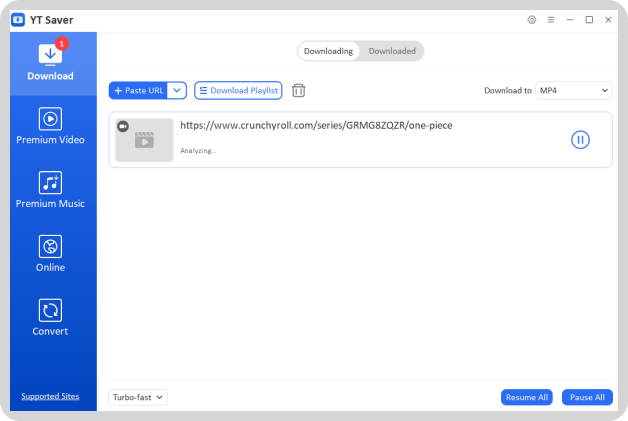
Task: Open the Turbo-fast speed dropdown
Action: pyautogui.click(x=138, y=397)
